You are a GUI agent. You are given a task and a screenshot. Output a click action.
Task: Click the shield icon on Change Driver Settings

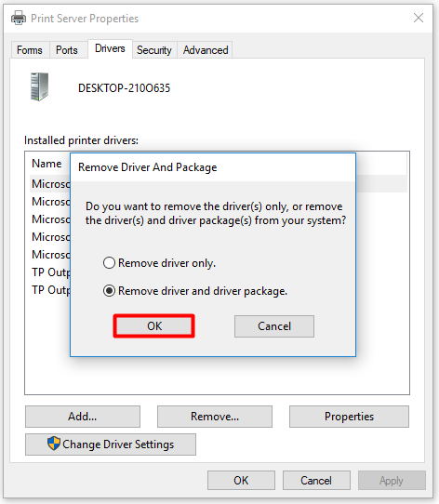tap(54, 444)
